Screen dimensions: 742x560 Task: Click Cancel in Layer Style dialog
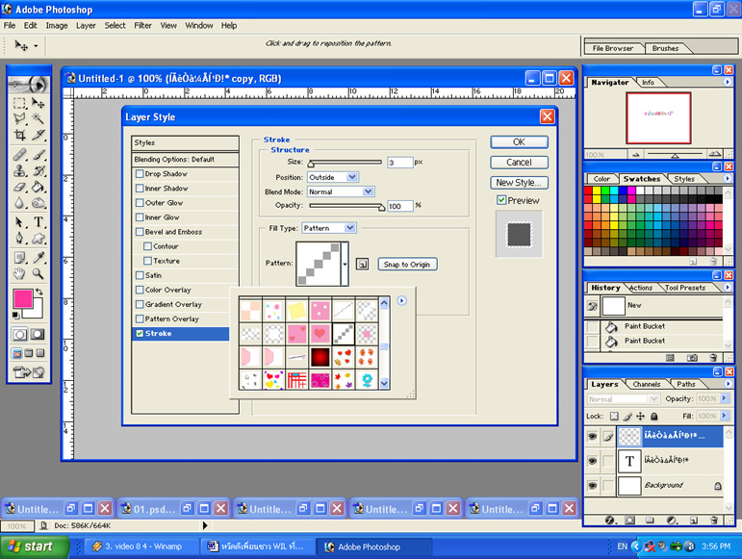(x=519, y=163)
